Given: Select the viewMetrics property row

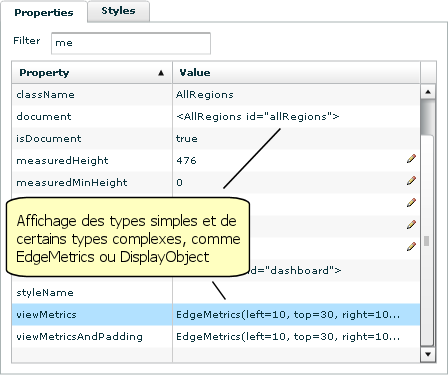Looking at the screenshot, I should [216, 315].
